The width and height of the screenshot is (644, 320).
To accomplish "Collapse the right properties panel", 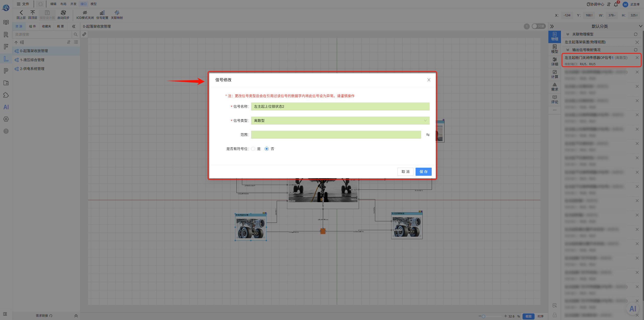I will [552, 26].
